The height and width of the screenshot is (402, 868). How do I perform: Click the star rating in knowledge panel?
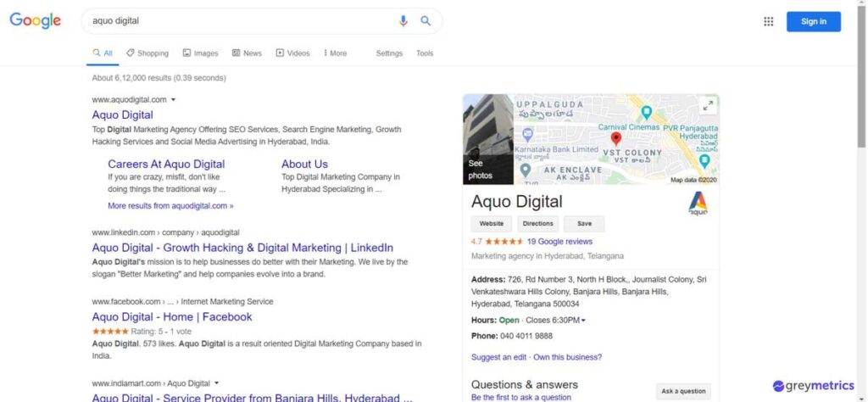(504, 242)
